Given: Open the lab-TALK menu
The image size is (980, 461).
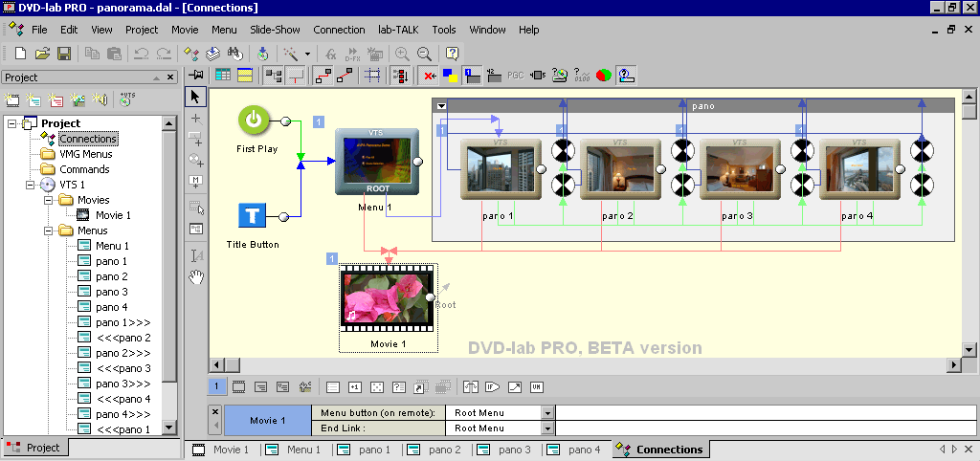Looking at the screenshot, I should coord(398,30).
